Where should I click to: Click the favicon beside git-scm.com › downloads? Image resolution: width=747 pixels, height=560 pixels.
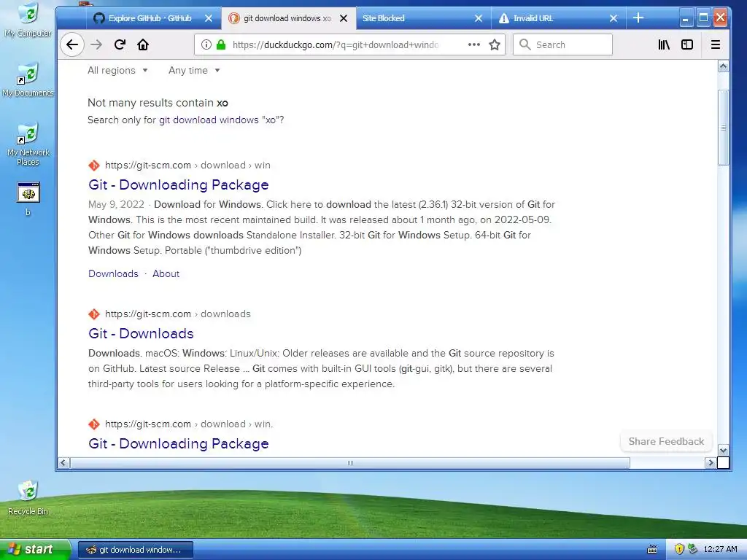click(x=94, y=314)
